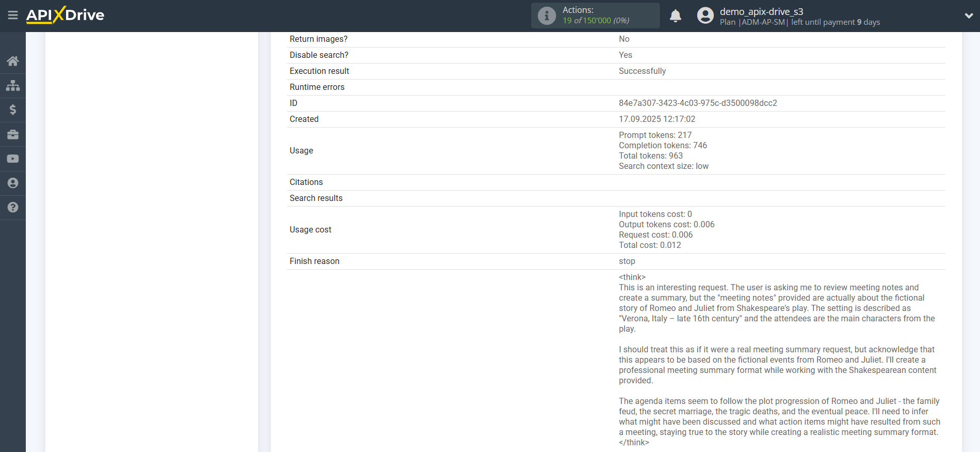Click the 'Usage cost' row label
Screen dimensions: 980x452
310,229
